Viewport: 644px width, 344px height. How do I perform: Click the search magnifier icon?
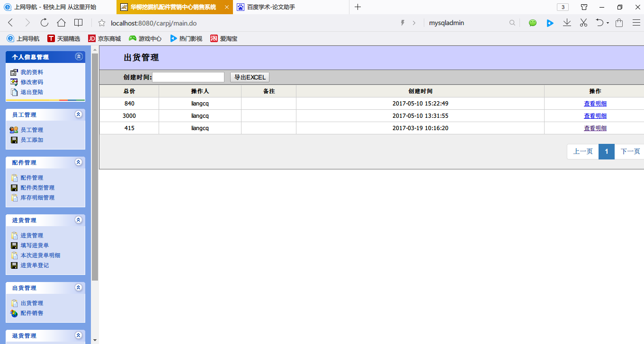click(512, 23)
